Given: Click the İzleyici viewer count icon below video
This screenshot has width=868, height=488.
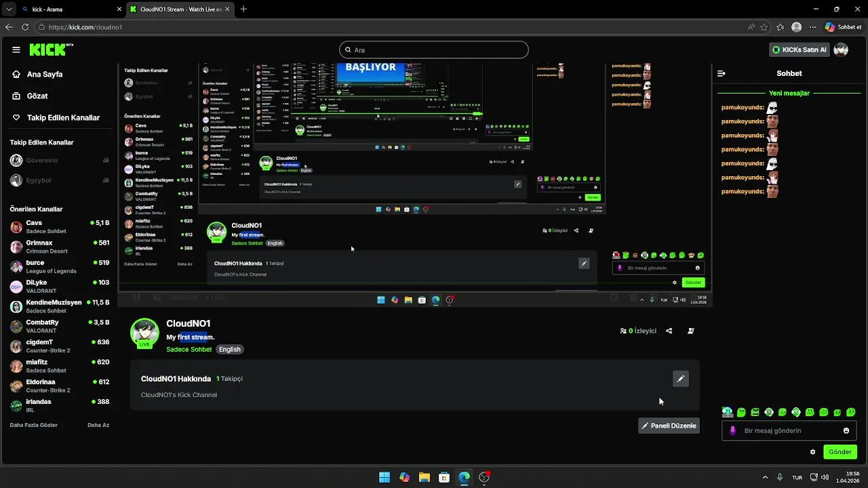Looking at the screenshot, I should (x=623, y=331).
